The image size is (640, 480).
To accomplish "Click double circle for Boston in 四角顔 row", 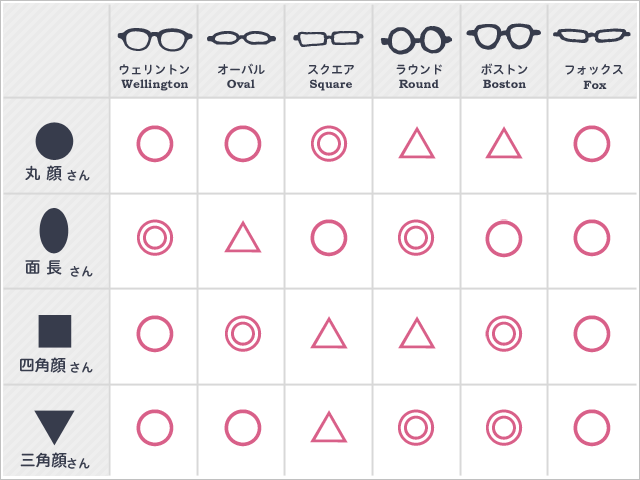I will 504,333.
